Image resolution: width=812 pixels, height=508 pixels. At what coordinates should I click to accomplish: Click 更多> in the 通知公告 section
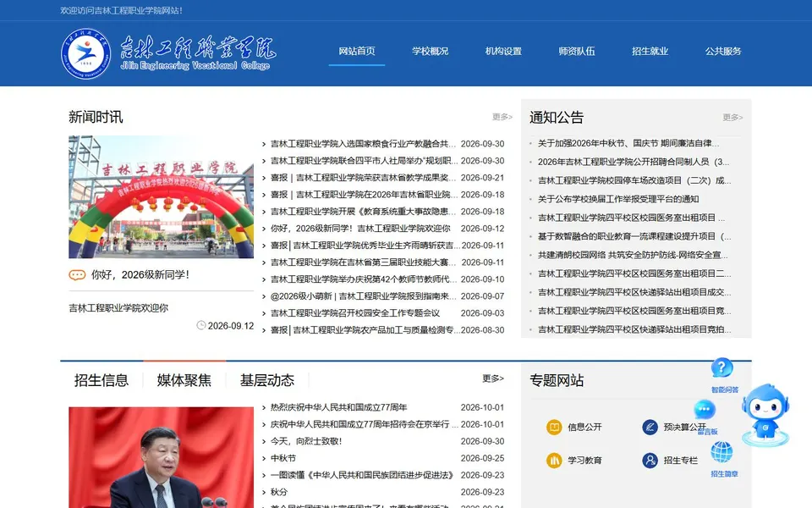click(x=732, y=117)
